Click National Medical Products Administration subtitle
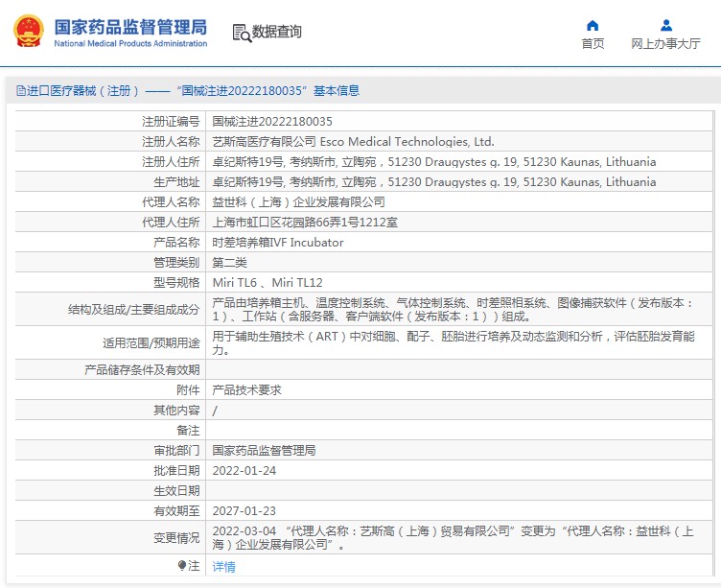 (130, 44)
